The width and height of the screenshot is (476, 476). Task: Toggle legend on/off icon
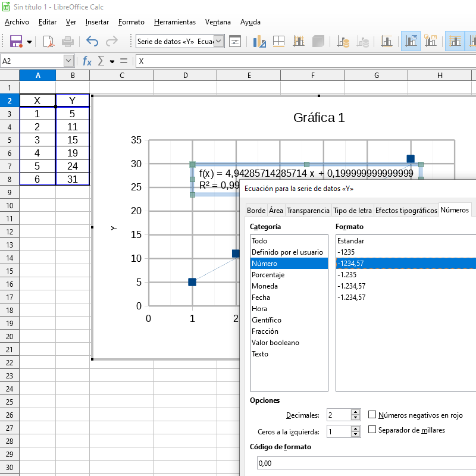411,41
